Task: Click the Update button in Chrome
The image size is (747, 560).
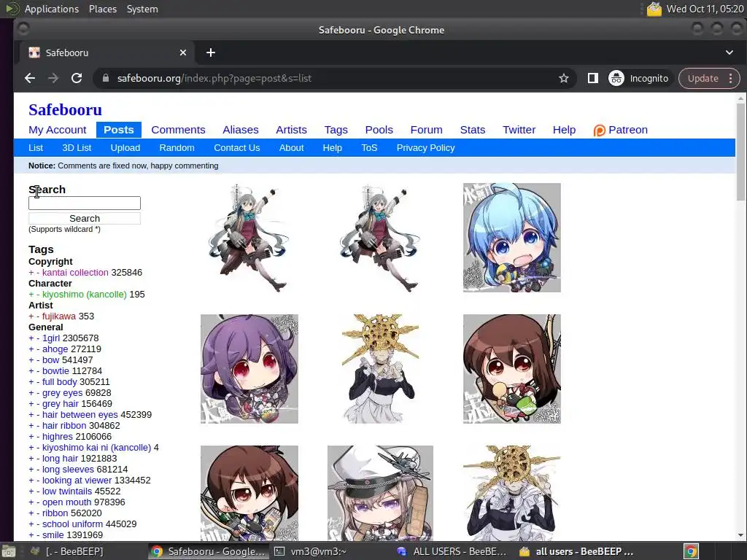Action: click(703, 78)
